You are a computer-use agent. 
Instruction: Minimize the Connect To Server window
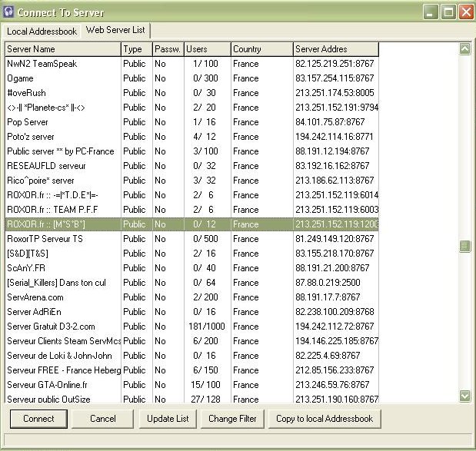pyautogui.click(x=430, y=12)
